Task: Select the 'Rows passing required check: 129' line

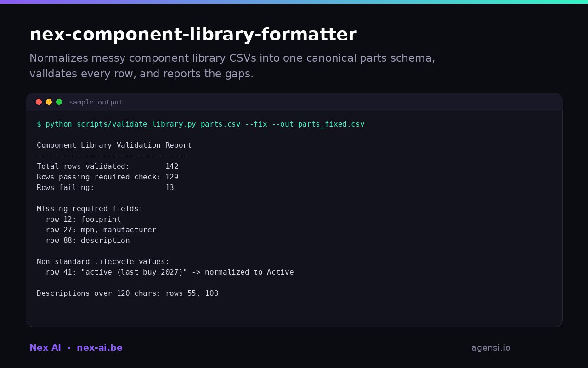Action: tap(107, 177)
